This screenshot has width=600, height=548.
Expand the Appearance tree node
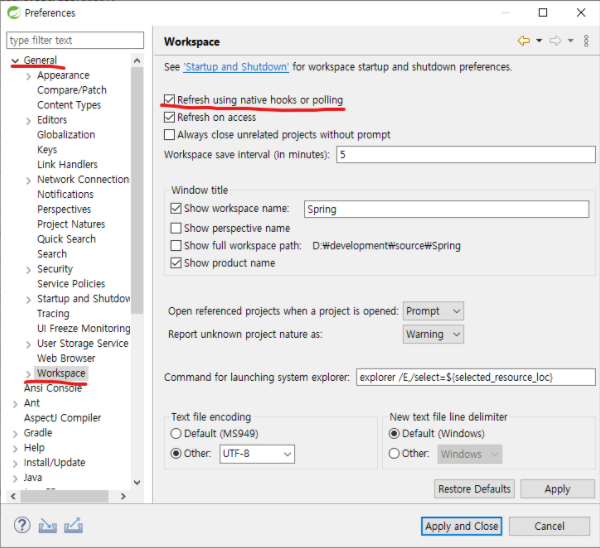(x=28, y=76)
